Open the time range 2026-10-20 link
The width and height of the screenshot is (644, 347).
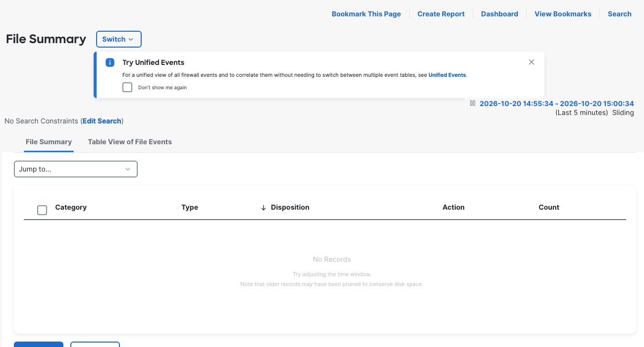[x=557, y=104]
